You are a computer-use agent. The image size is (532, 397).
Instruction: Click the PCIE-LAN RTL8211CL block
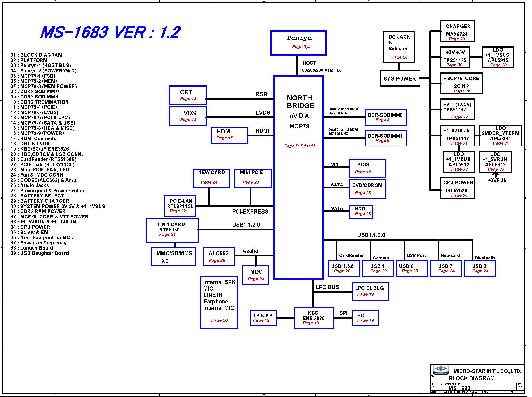pos(180,206)
